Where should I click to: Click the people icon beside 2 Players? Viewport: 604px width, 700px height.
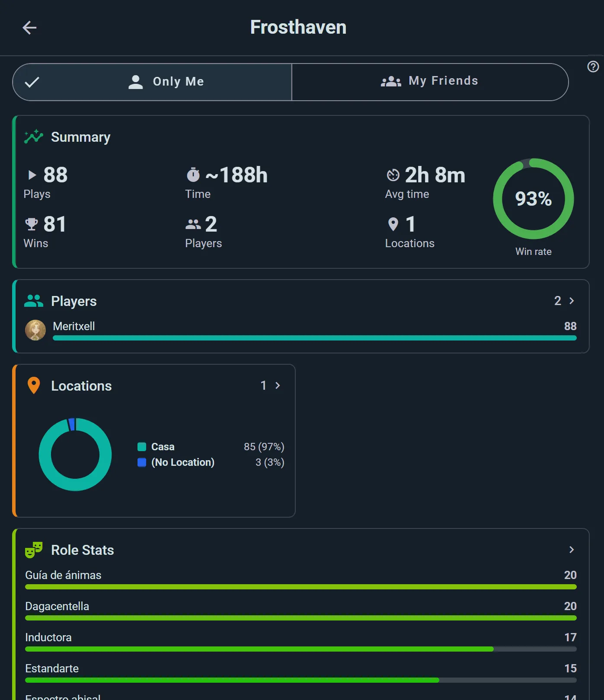(193, 224)
